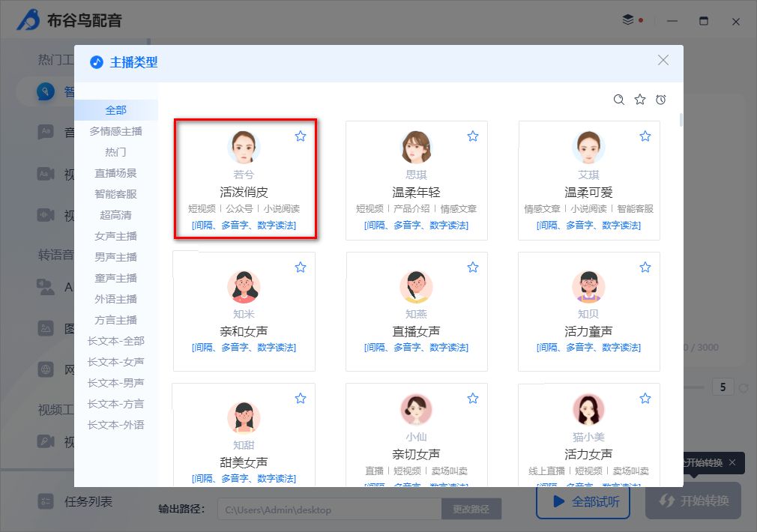Select the 知米 avatar
Screen dimensions: 757x532
tap(244, 287)
